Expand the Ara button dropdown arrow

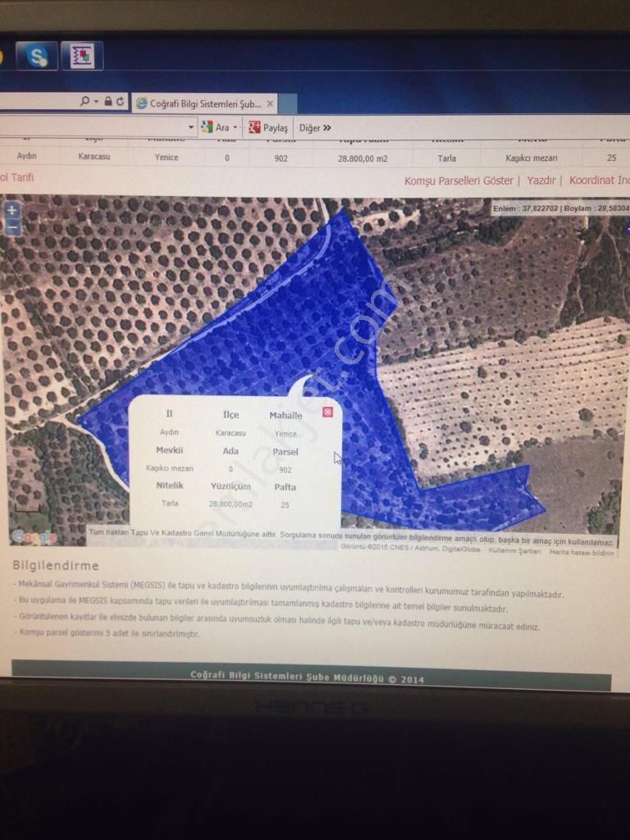pyautogui.click(x=235, y=127)
